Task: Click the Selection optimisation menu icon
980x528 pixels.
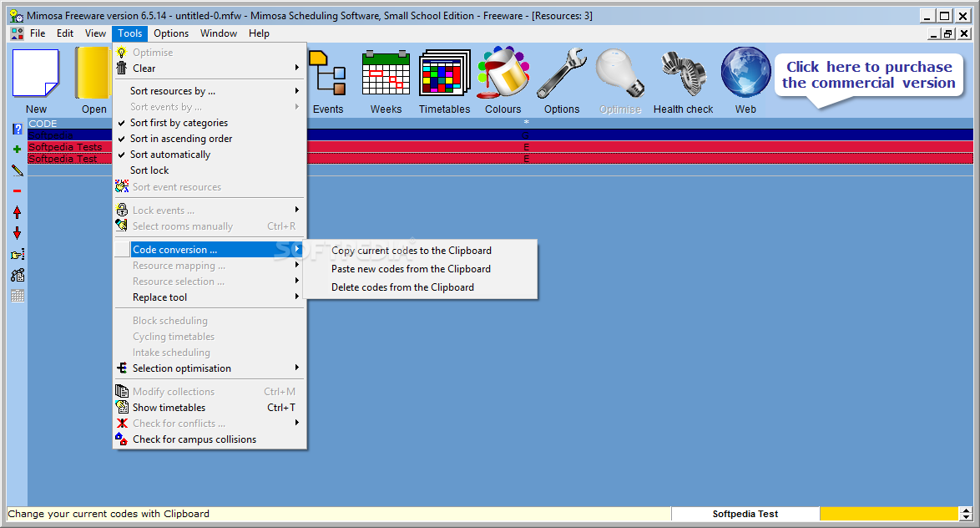Action: tap(122, 368)
